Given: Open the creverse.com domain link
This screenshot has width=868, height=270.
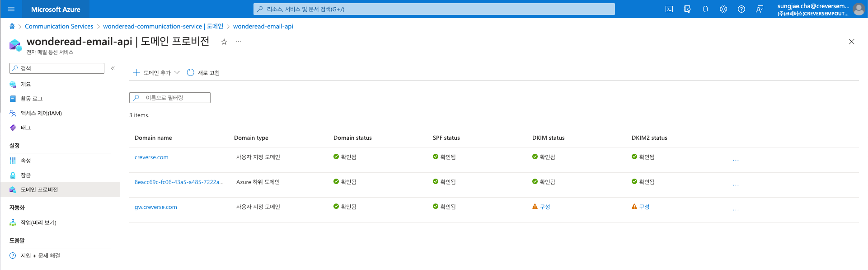Looking at the screenshot, I should [x=151, y=157].
